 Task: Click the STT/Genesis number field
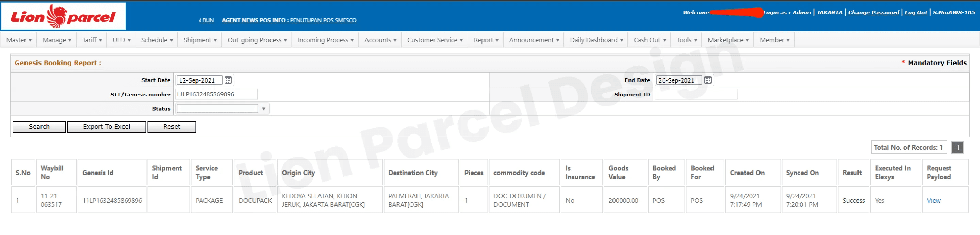[x=216, y=94]
